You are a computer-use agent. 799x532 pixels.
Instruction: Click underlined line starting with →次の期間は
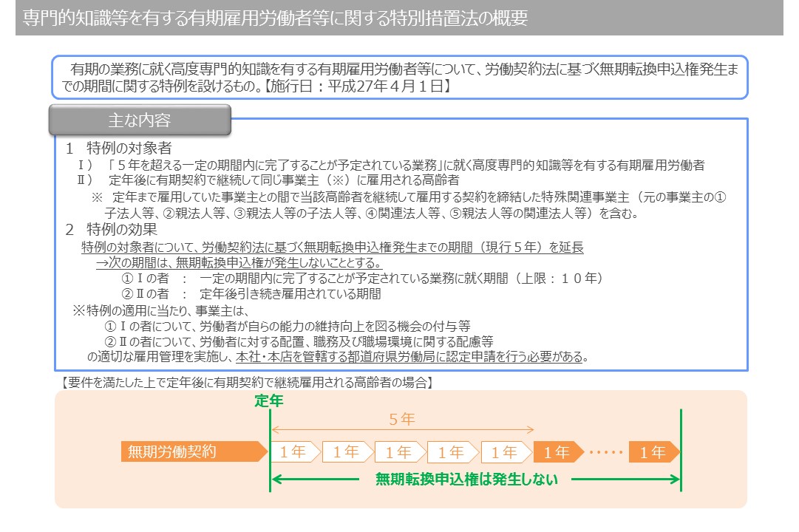click(238, 263)
